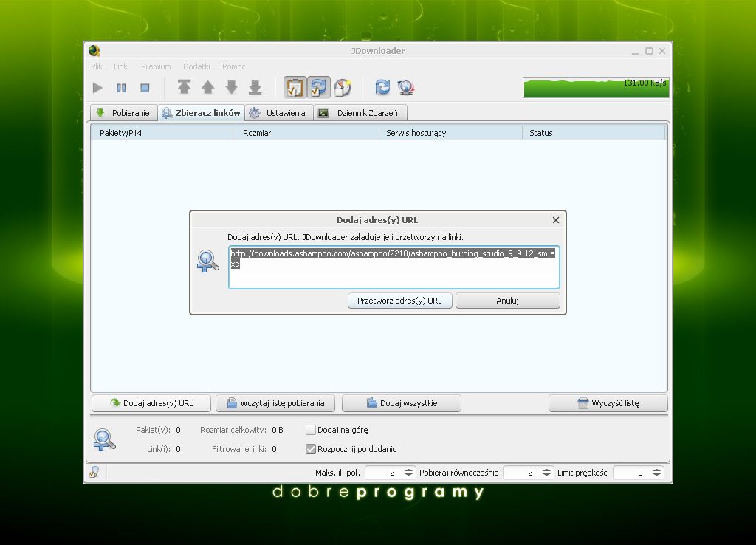Screen dimensions: 756x545
Task: Switch to the Pobieranie tab
Action: pyautogui.click(x=124, y=113)
